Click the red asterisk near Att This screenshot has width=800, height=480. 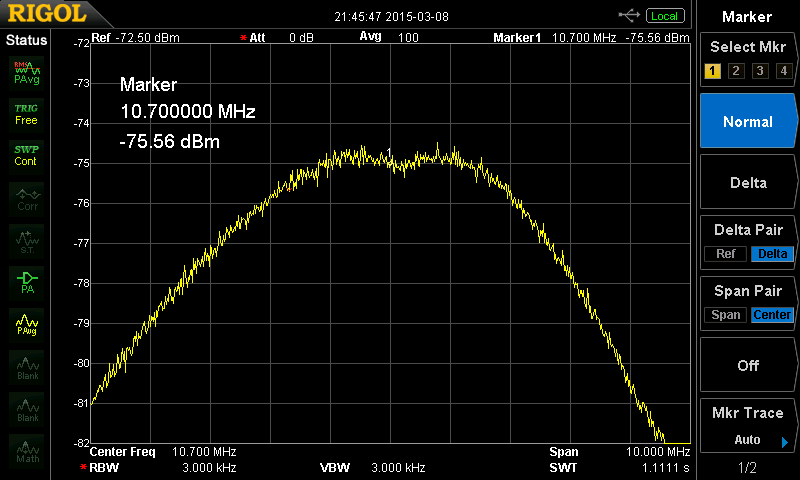pos(243,38)
